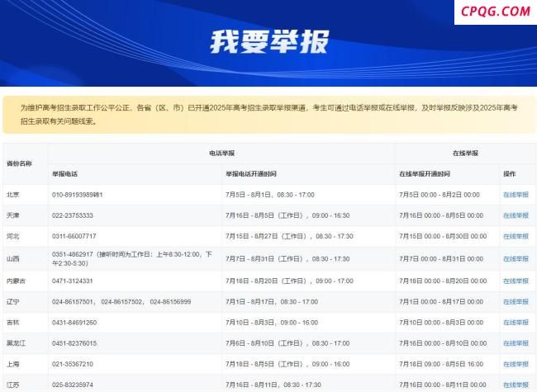Click the 操作 column header
537x392 pixels.
point(510,174)
